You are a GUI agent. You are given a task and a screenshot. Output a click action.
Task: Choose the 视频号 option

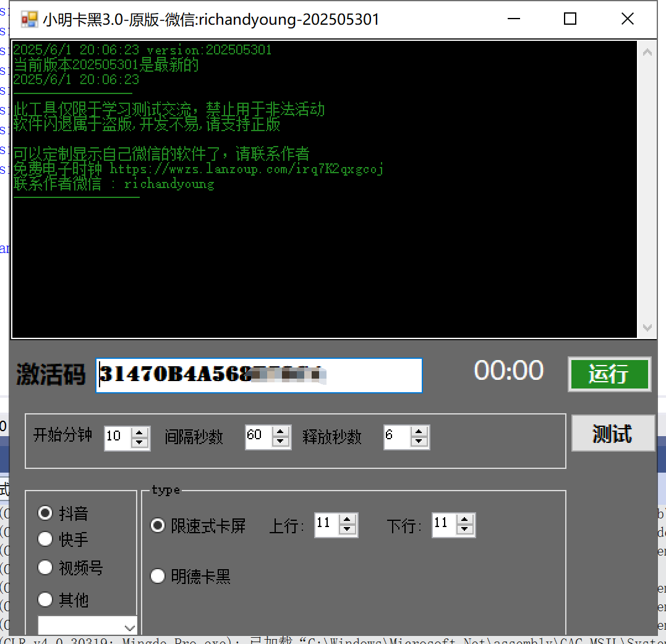pos(45,567)
